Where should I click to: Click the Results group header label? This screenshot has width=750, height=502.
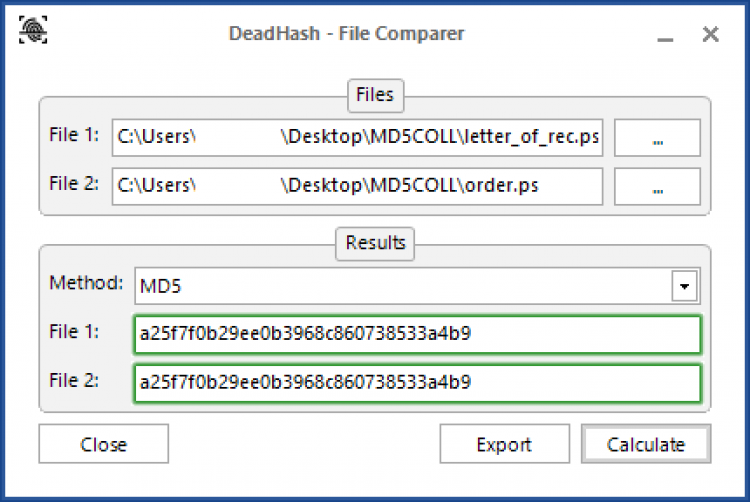375,243
